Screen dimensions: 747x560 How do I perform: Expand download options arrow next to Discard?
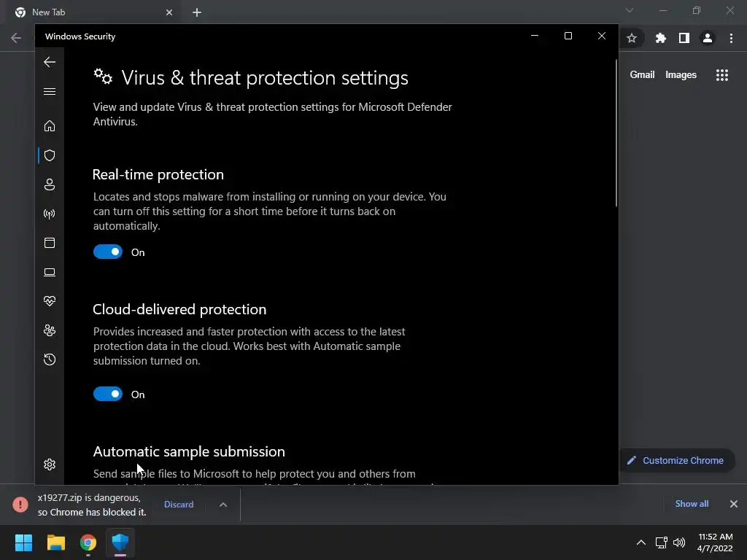tap(223, 505)
